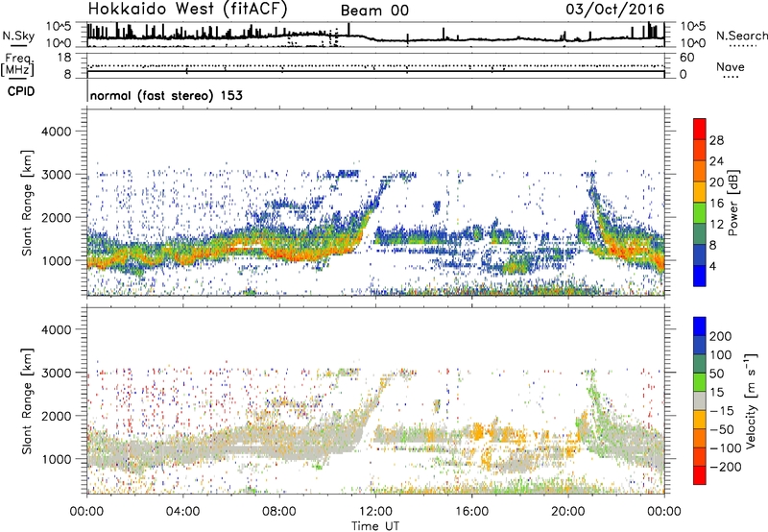Click the Velocity scale value '-200'
Image resolution: width=768 pixels, height=532 pixels.
click(x=726, y=467)
